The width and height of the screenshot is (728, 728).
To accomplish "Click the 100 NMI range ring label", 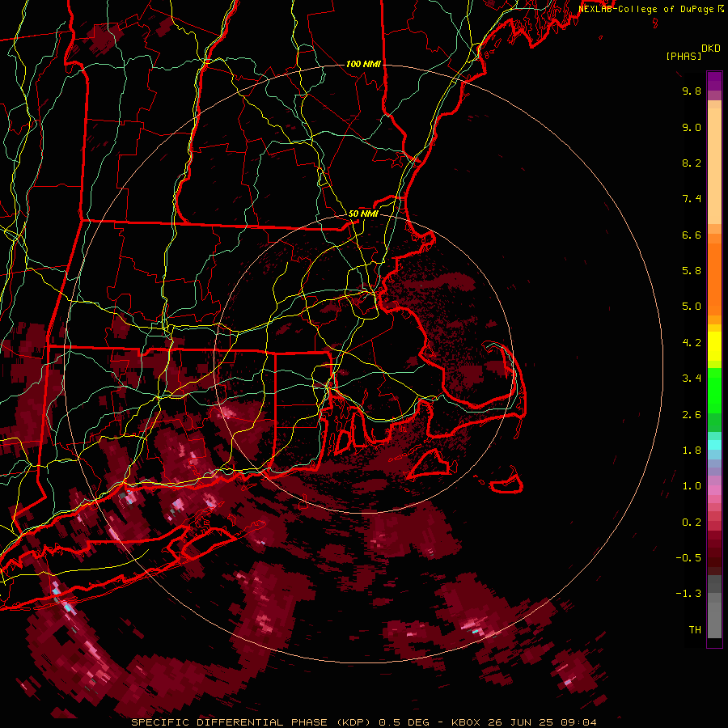I will click(x=363, y=64).
